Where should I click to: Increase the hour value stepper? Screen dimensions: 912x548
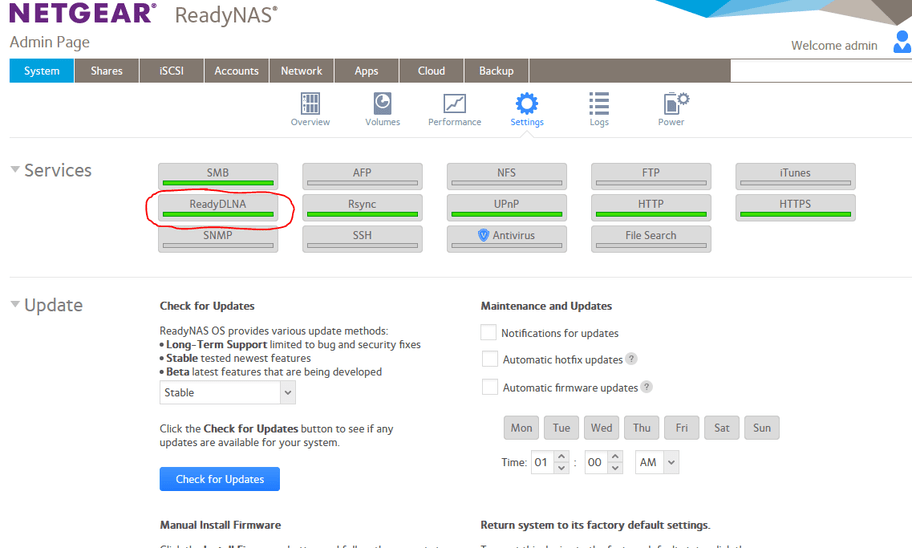click(x=561, y=457)
